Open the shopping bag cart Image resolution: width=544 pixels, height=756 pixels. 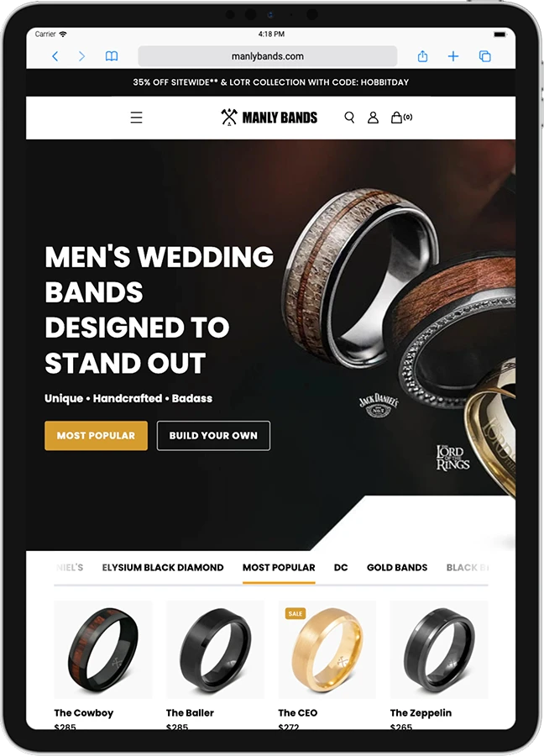click(401, 117)
